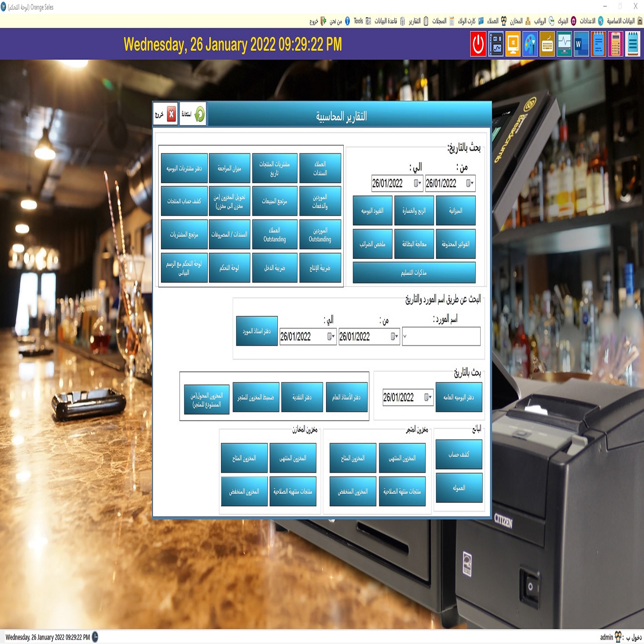Open the control panel dashboard icon

(496, 44)
